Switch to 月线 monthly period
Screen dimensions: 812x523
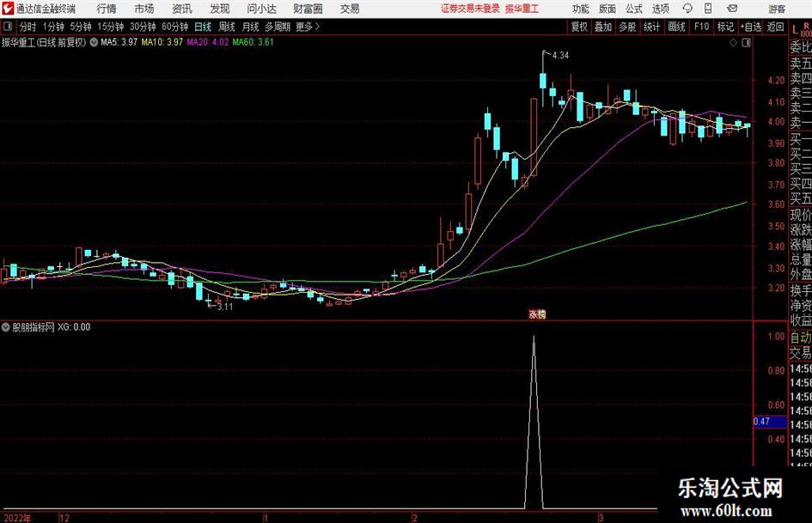pyautogui.click(x=251, y=27)
